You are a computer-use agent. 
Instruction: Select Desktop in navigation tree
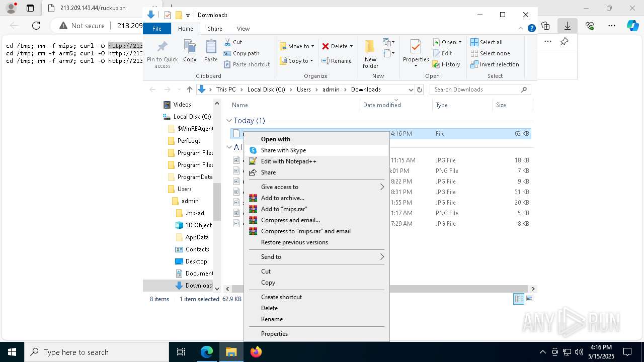pyautogui.click(x=196, y=261)
